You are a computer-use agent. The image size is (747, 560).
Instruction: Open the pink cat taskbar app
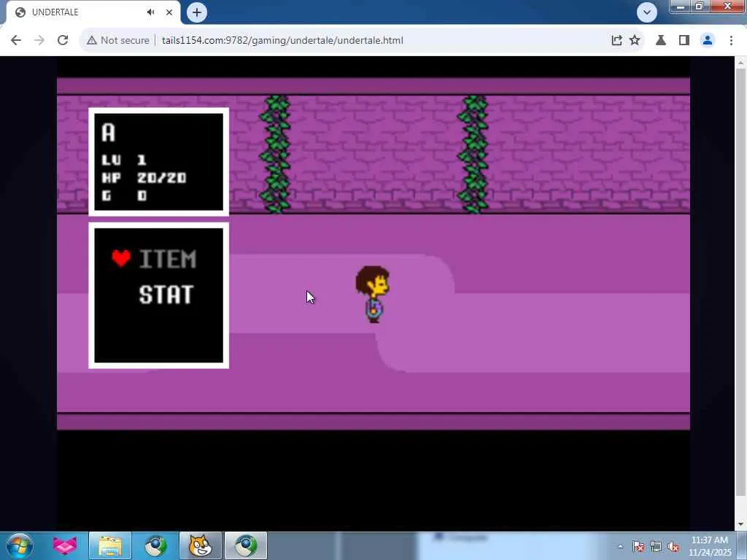(65, 545)
